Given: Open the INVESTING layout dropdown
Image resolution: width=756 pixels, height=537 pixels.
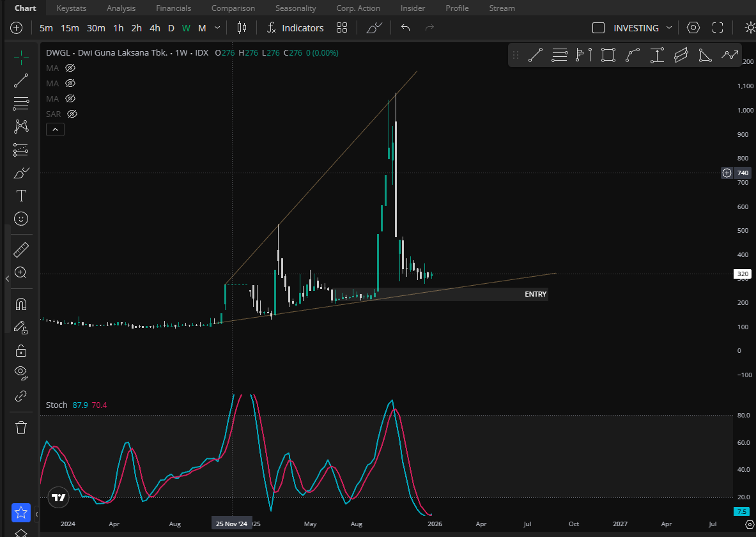Looking at the screenshot, I should point(669,28).
